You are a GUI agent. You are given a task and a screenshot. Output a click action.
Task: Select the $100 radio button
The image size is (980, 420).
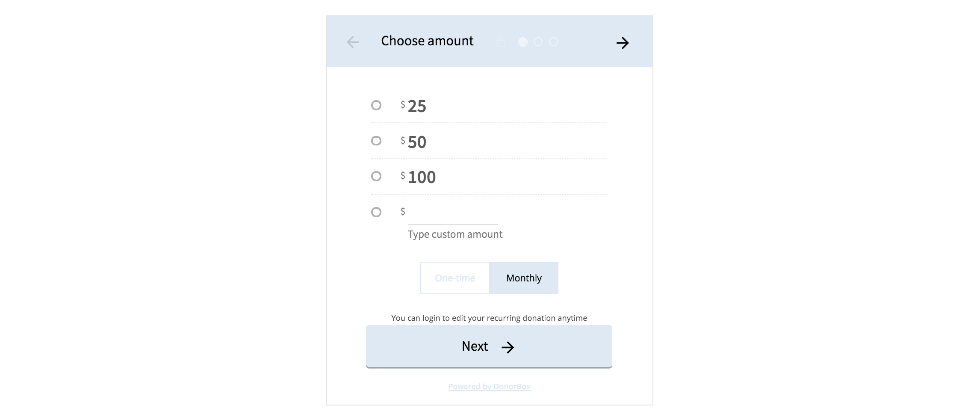click(376, 176)
